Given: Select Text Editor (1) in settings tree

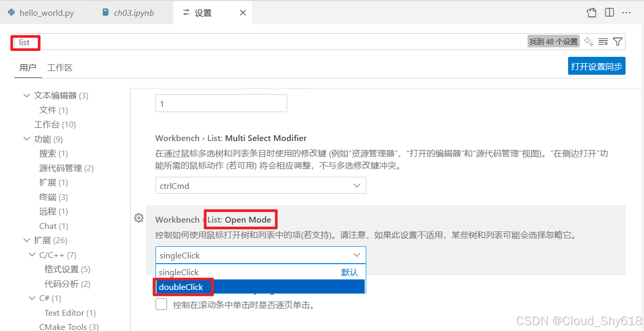Looking at the screenshot, I should [x=70, y=313].
